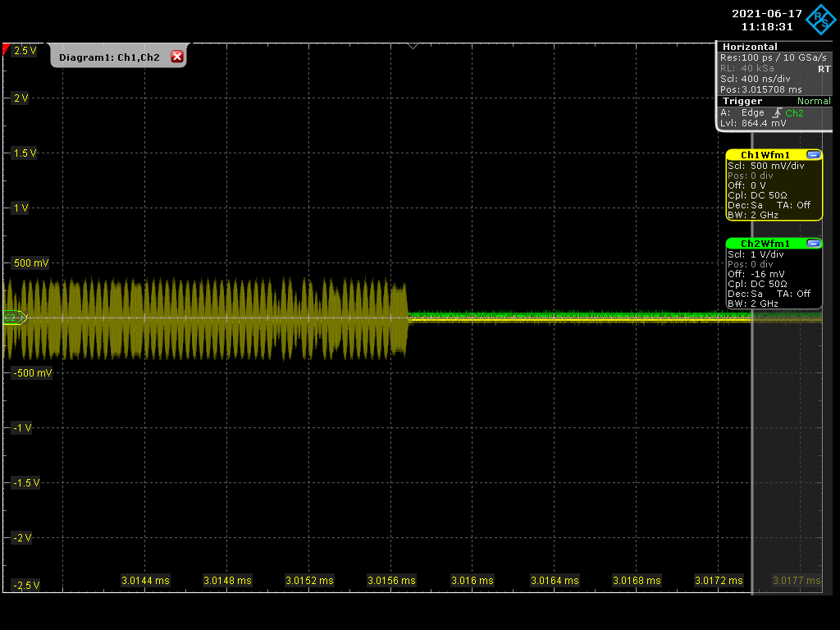Click the Ch1 scale 500 mV/div setting
The width and height of the screenshot is (840, 630).
point(765,166)
